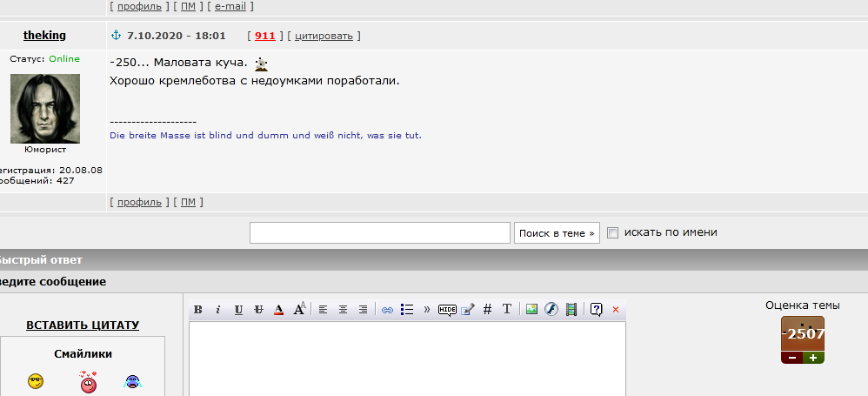
Task: Click the anchor icon of theking's post
Action: [x=116, y=36]
